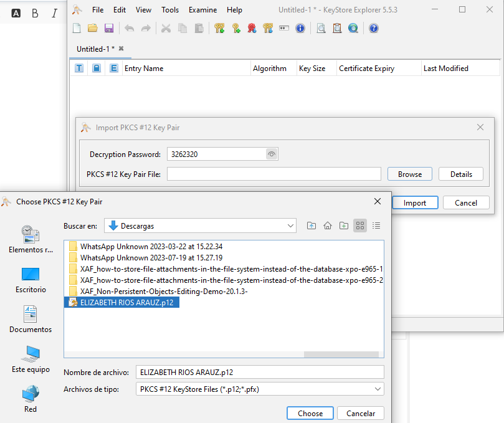Click the Home folder icon in file chooser
Screen dimensions: 504x423
328,226
